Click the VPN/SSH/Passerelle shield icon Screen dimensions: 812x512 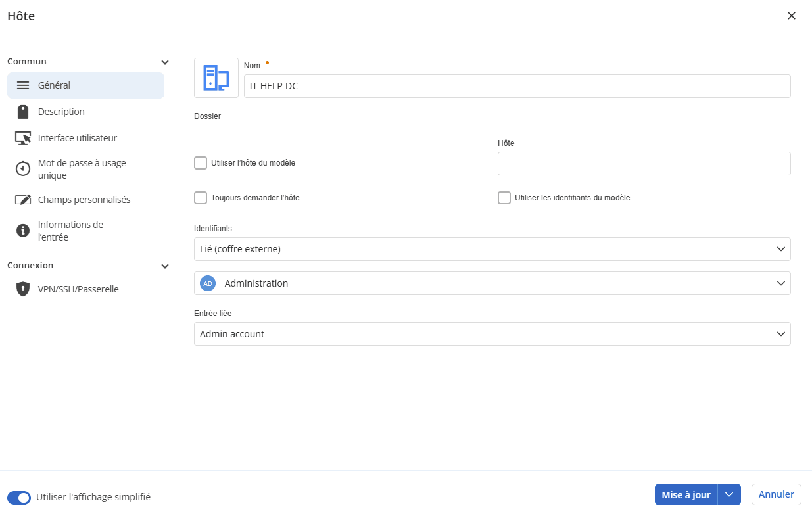pyautogui.click(x=23, y=289)
